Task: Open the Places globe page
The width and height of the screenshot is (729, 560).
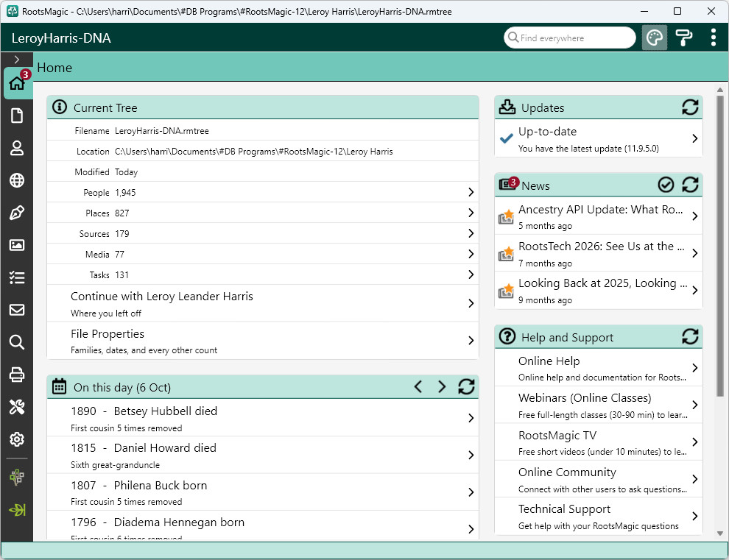Action: (17, 180)
